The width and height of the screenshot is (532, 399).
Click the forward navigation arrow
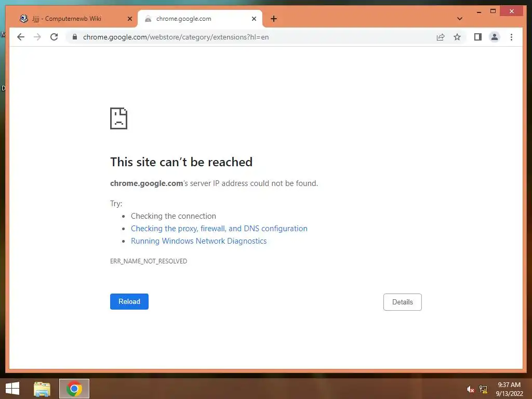pos(37,37)
